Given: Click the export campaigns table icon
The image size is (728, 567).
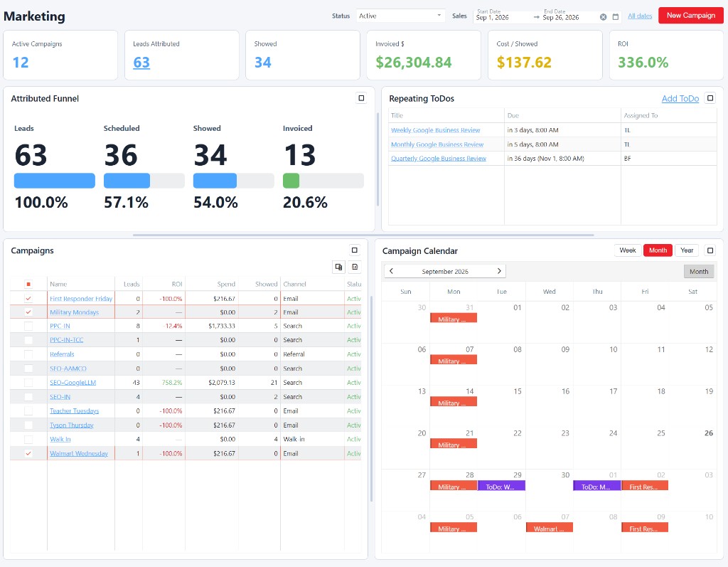Looking at the screenshot, I should click(355, 267).
